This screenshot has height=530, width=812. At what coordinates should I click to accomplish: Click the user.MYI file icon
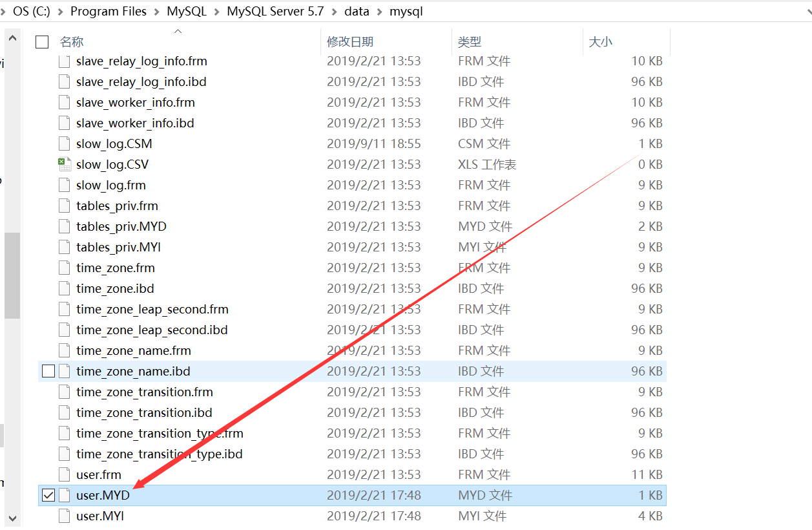coord(64,516)
